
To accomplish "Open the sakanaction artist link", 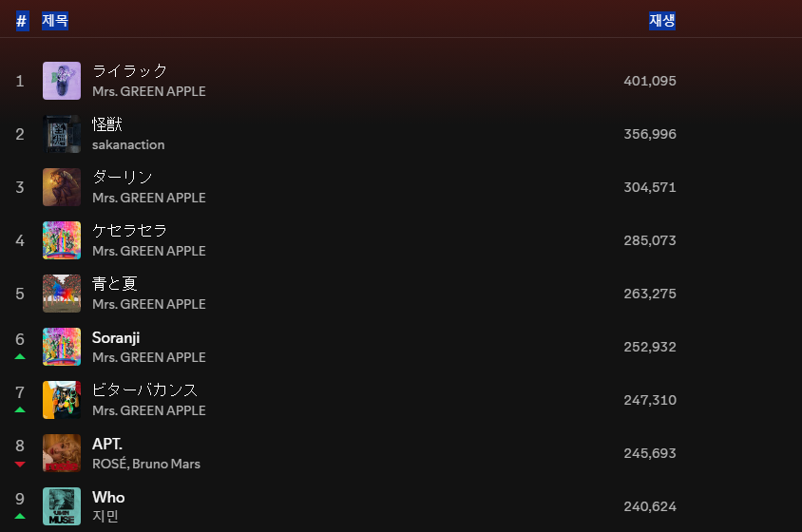I will pos(128,144).
